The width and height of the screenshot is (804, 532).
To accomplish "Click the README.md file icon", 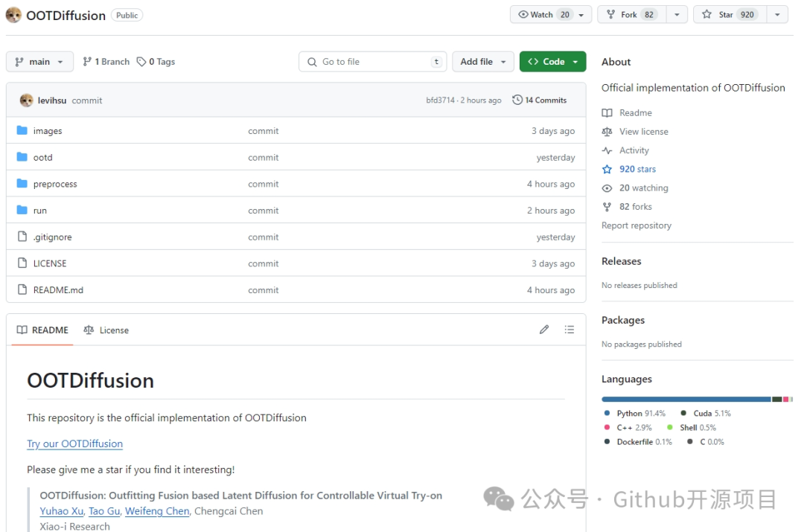I will coord(22,289).
